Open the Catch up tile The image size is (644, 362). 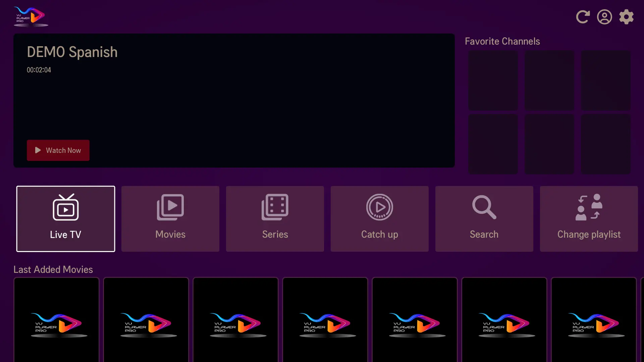[380, 219]
